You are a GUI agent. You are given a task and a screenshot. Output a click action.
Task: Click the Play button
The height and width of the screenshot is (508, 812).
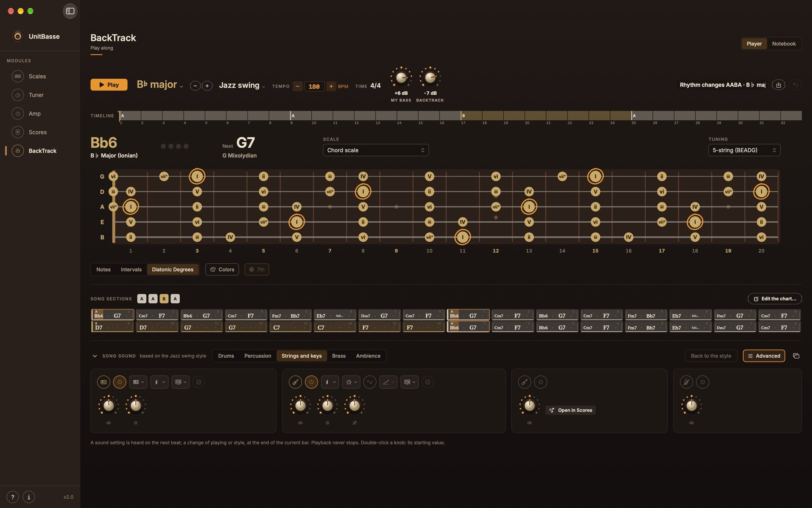click(x=109, y=85)
